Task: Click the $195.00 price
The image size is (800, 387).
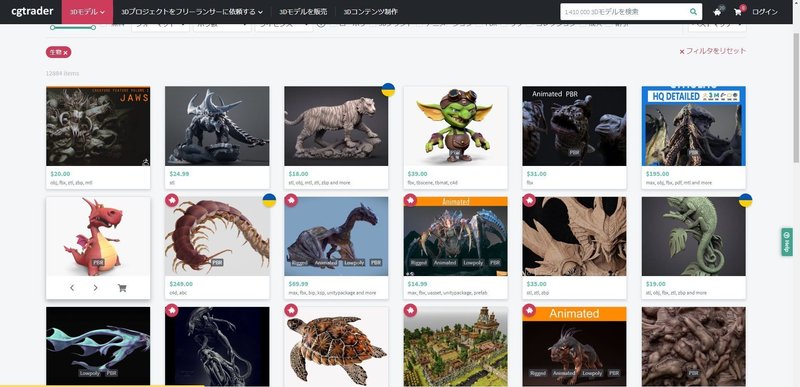Action: click(658, 174)
